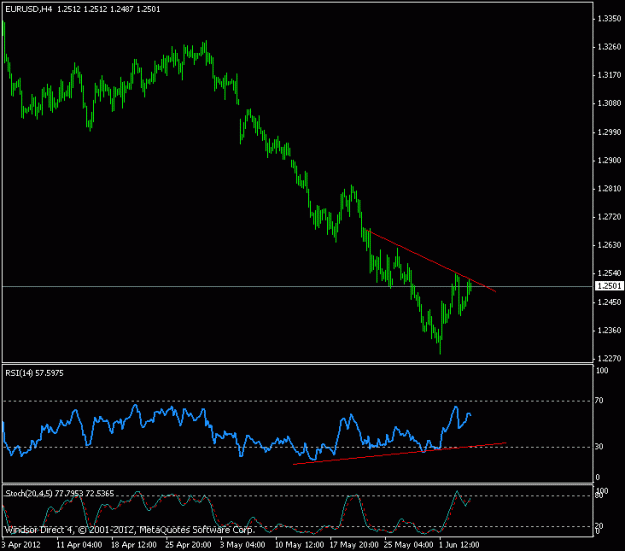The image size is (625, 551).
Task: Click the 17 May 20:00 time label
Action: pos(352,545)
